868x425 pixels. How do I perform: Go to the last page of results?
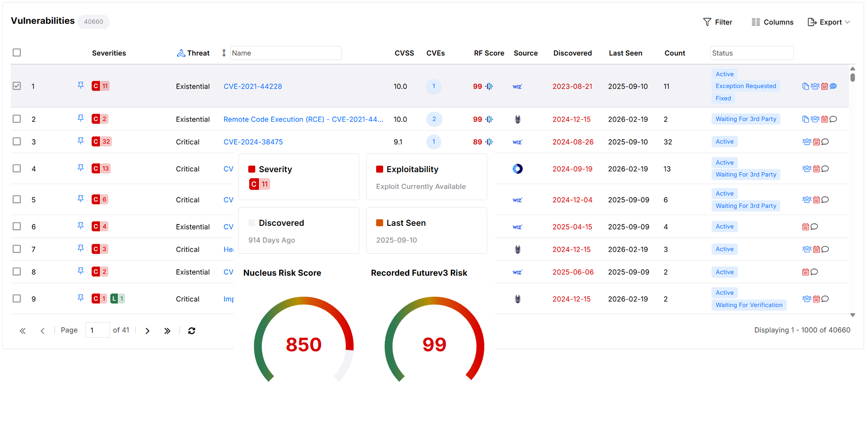tap(167, 330)
